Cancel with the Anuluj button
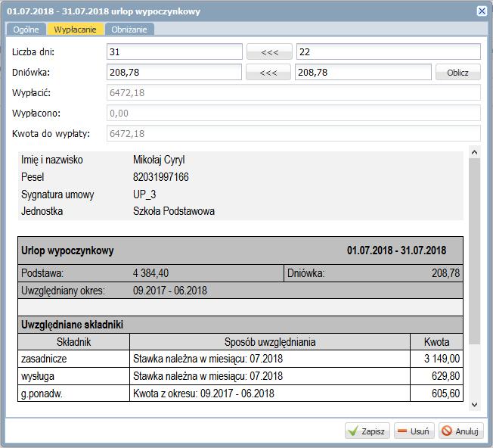Image resolution: width=493 pixels, height=448 pixels. tap(461, 431)
